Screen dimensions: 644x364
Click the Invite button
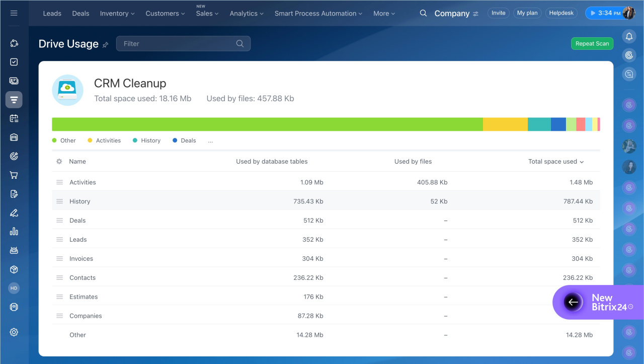pos(498,13)
